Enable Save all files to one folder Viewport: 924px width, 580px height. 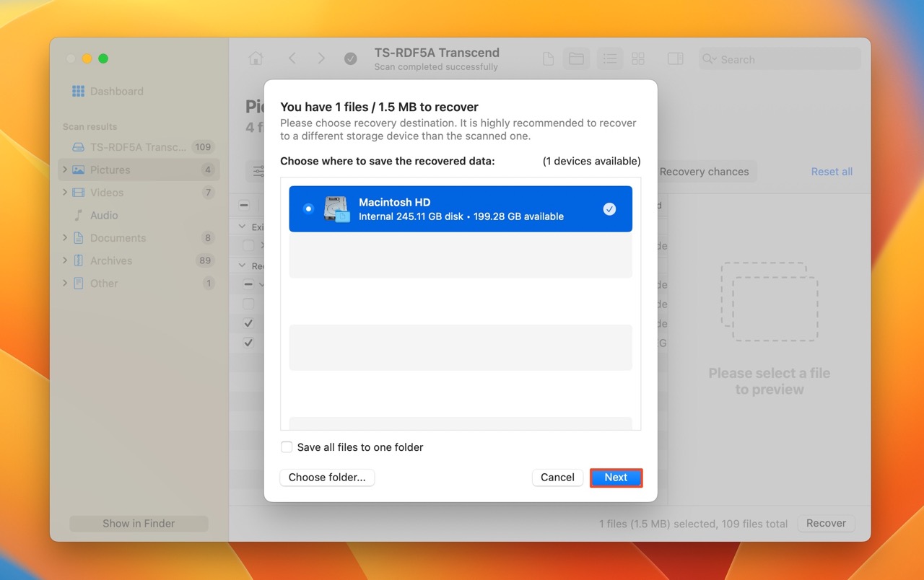(287, 447)
